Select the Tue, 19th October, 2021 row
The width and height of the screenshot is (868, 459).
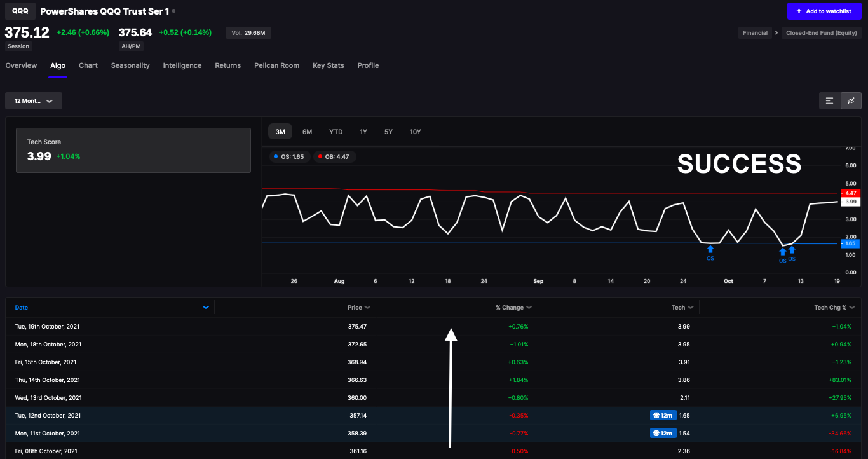(x=433, y=326)
